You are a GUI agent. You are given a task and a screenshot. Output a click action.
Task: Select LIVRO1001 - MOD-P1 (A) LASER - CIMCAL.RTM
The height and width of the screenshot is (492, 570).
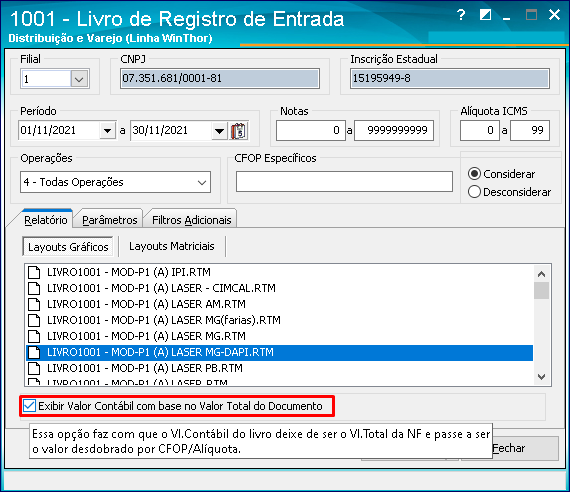click(279, 288)
